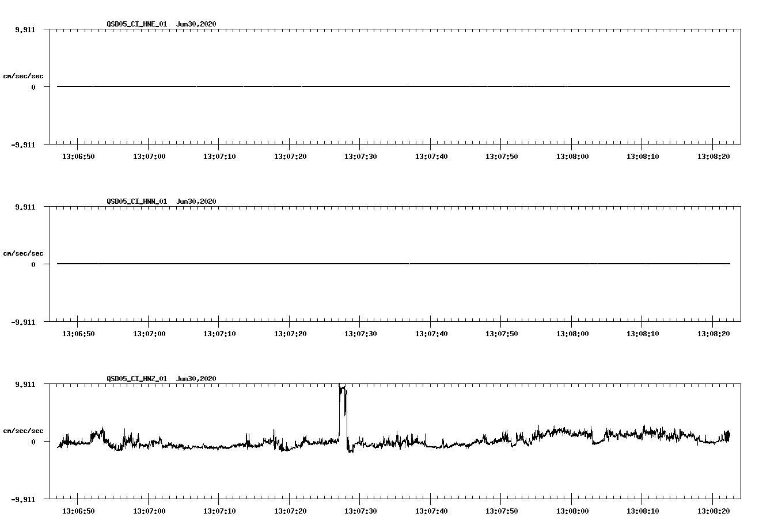Click 13:07:50 time label under HNZ plot

tap(502, 511)
